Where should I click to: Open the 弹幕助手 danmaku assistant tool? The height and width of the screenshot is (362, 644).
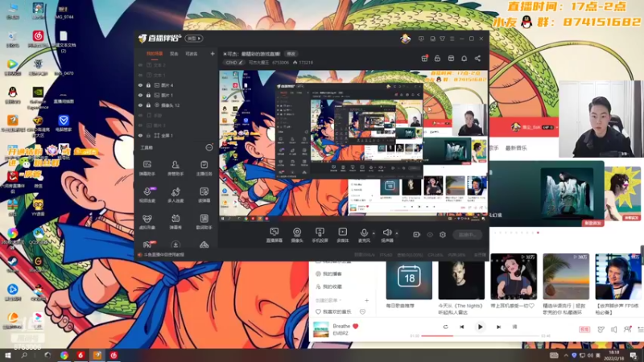147,168
